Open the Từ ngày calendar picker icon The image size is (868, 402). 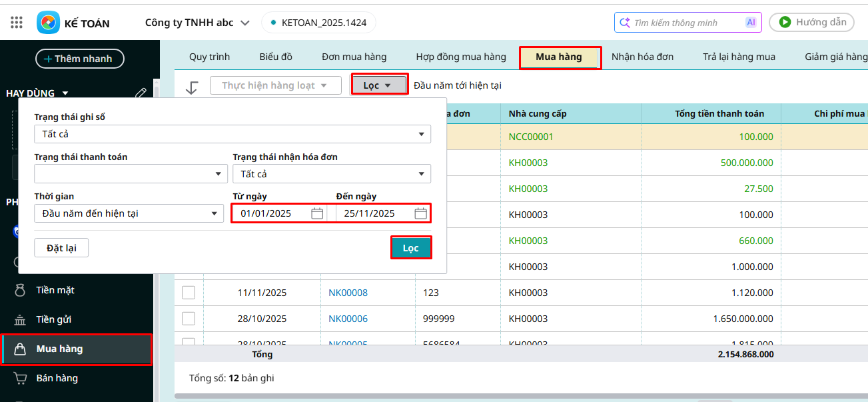tap(317, 213)
